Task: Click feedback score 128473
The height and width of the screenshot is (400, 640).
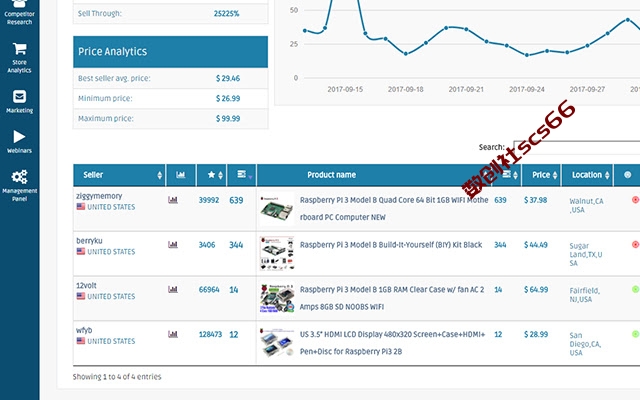Action: tap(210, 334)
